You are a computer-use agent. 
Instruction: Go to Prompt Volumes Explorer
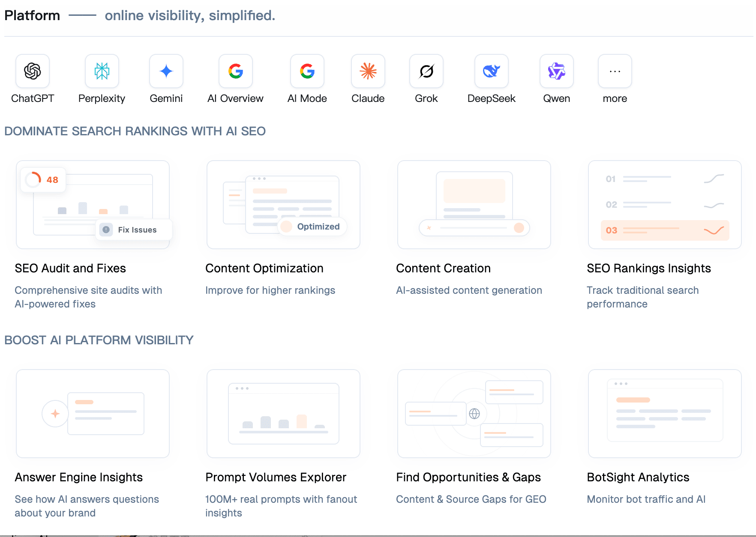(276, 477)
